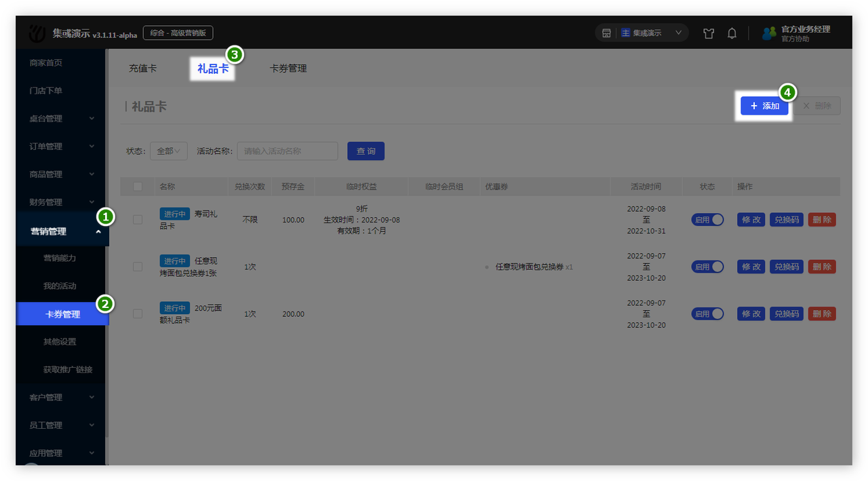Click 修改 for 寿司礼品卡
Screen dimensions: 868x481
(751, 220)
